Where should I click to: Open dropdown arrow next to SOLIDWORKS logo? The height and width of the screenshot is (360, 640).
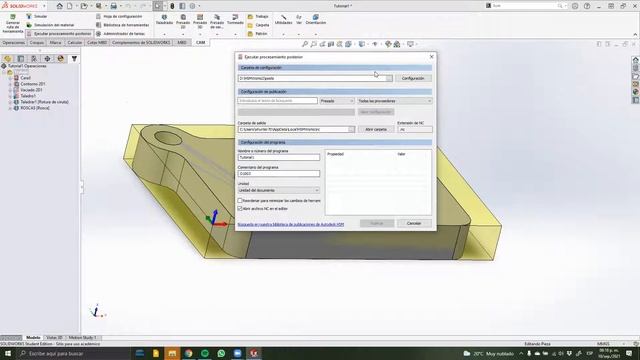point(44,6)
